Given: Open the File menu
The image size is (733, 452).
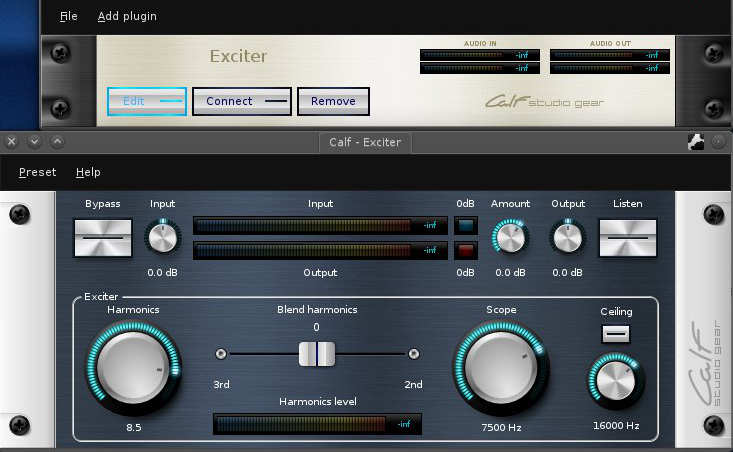Looking at the screenshot, I should click(x=68, y=16).
